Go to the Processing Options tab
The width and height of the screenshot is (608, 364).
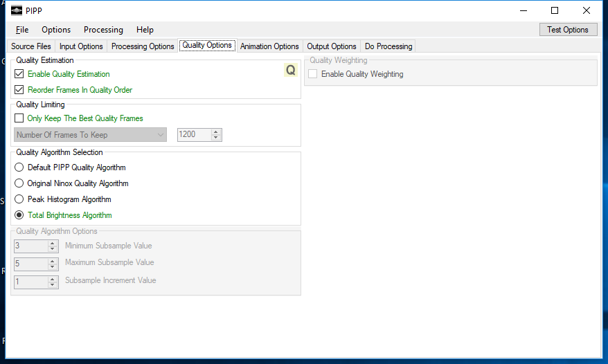(143, 46)
